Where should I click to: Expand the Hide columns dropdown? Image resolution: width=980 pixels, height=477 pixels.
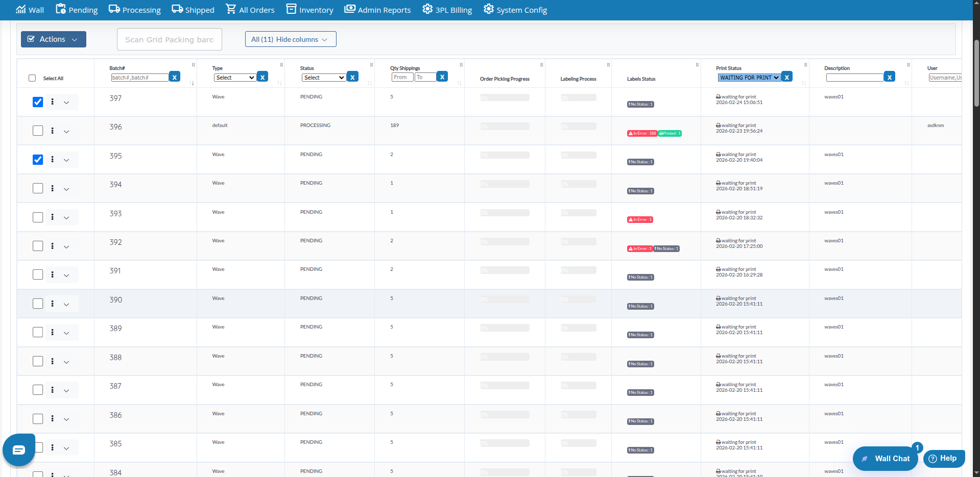(291, 39)
